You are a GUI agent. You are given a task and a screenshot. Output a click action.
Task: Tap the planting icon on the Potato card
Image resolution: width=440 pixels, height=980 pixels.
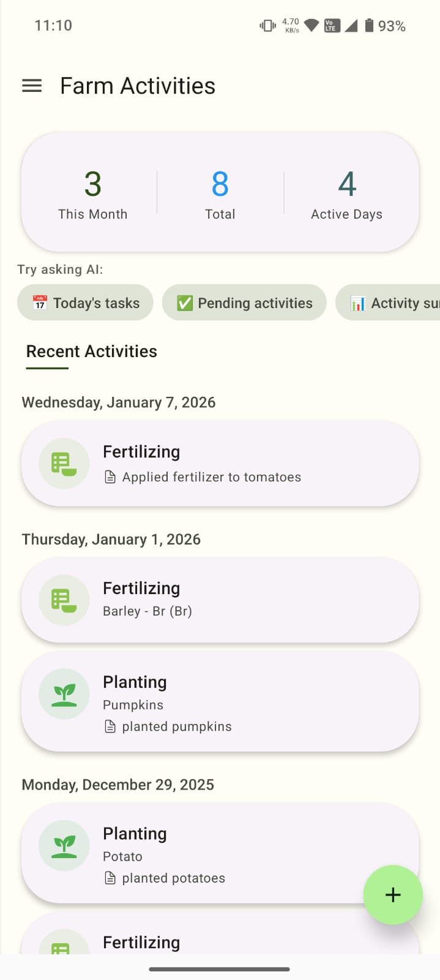pos(64,845)
